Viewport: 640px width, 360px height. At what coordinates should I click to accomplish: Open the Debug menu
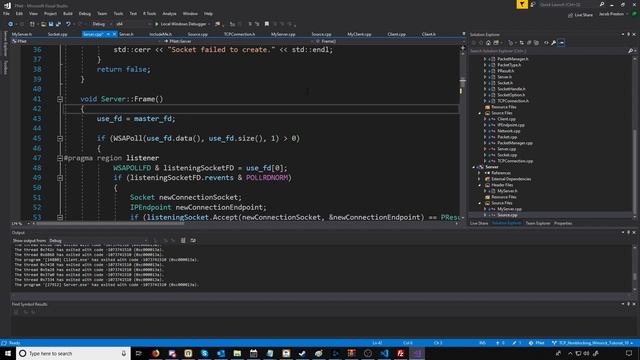pos(85,13)
